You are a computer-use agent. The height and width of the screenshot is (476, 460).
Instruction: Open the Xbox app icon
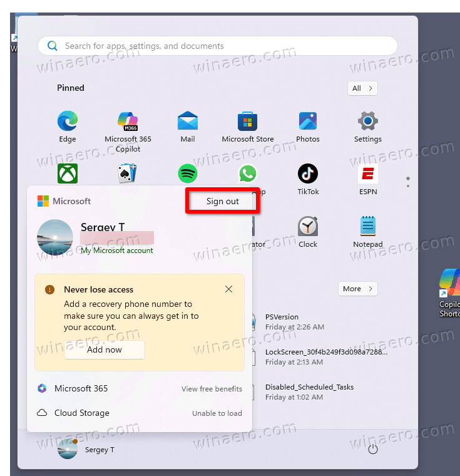click(68, 173)
